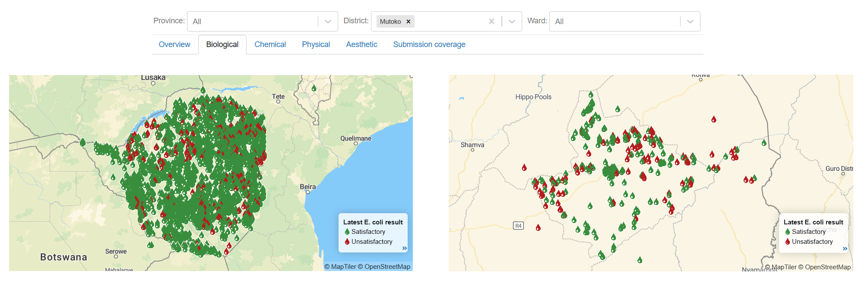Image resolution: width=868 pixels, height=290 pixels.
Task: Click the Shamva label on the right map
Action: [x=472, y=145]
